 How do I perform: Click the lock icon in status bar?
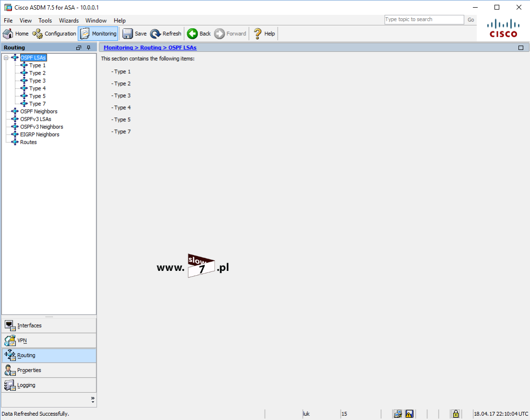[x=456, y=414]
